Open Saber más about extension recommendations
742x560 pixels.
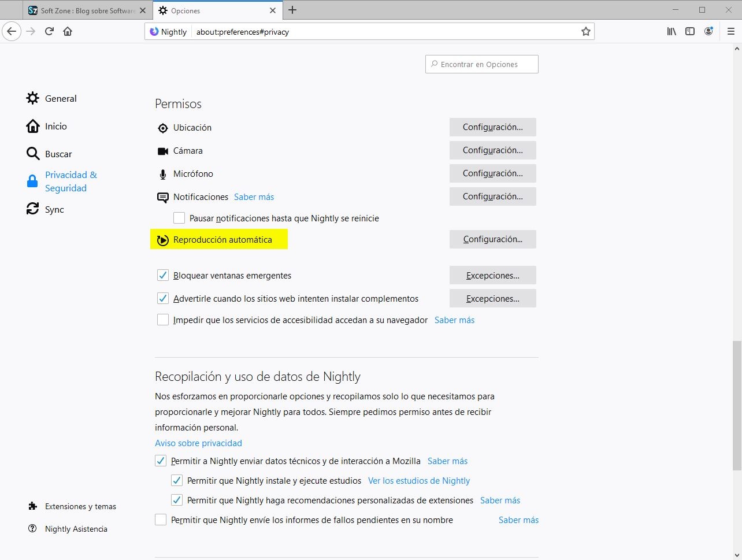[x=500, y=500]
